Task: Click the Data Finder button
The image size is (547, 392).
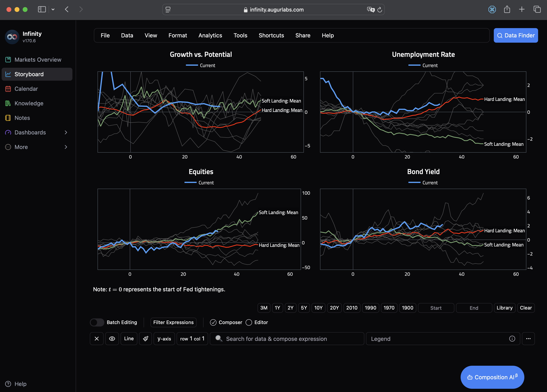Action: pos(516,35)
